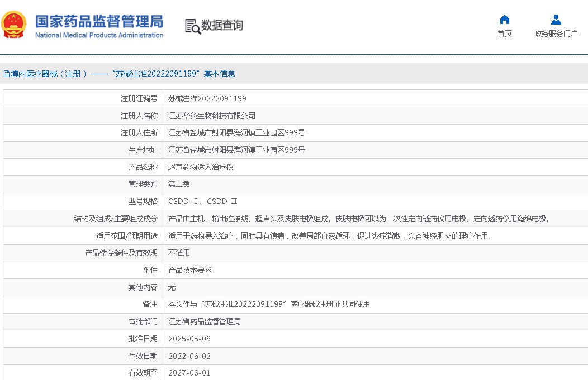Click the 数据查询 title text
The height and width of the screenshot is (380, 588).
click(x=222, y=26)
